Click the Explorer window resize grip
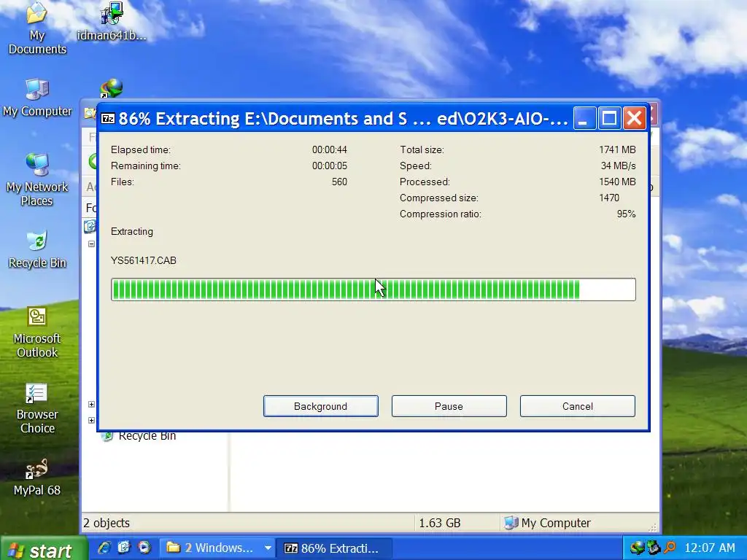Image resolution: width=747 pixels, height=560 pixels. 653,526
